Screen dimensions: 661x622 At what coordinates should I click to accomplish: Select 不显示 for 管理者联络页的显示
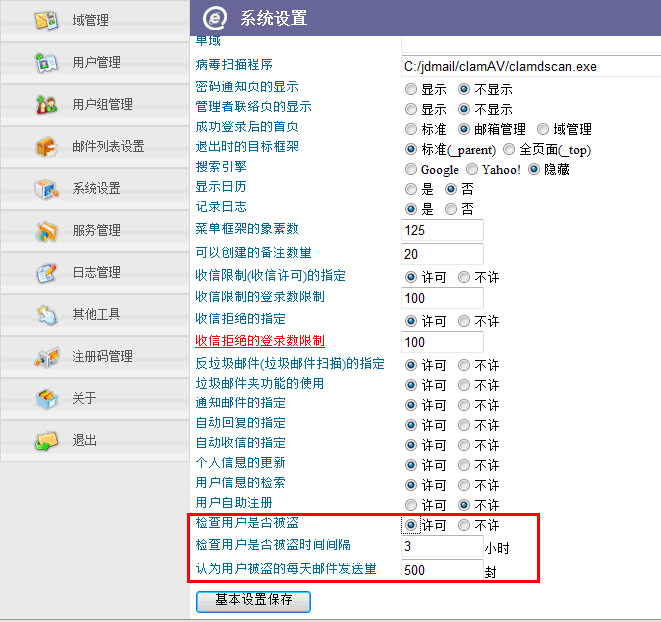pos(464,109)
